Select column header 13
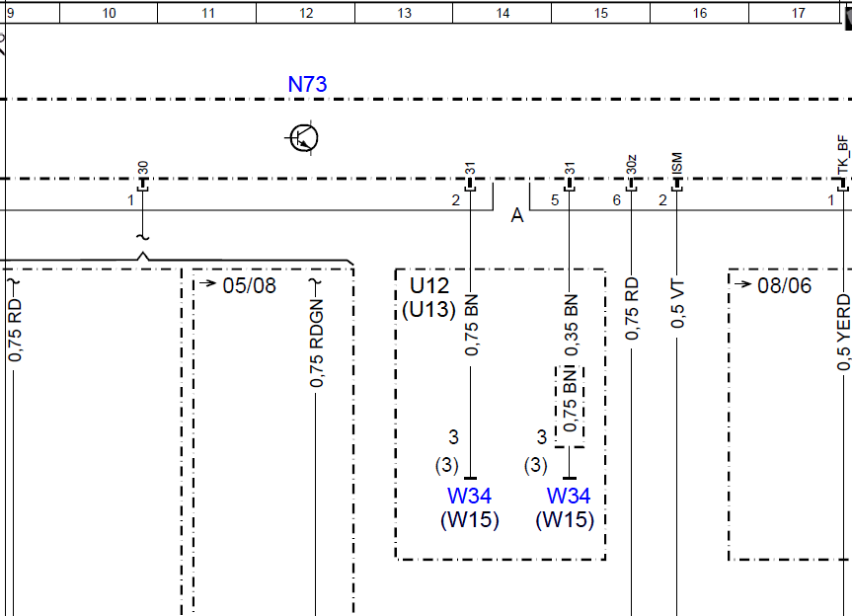Viewport: 852px width, 616px height. pos(404,13)
